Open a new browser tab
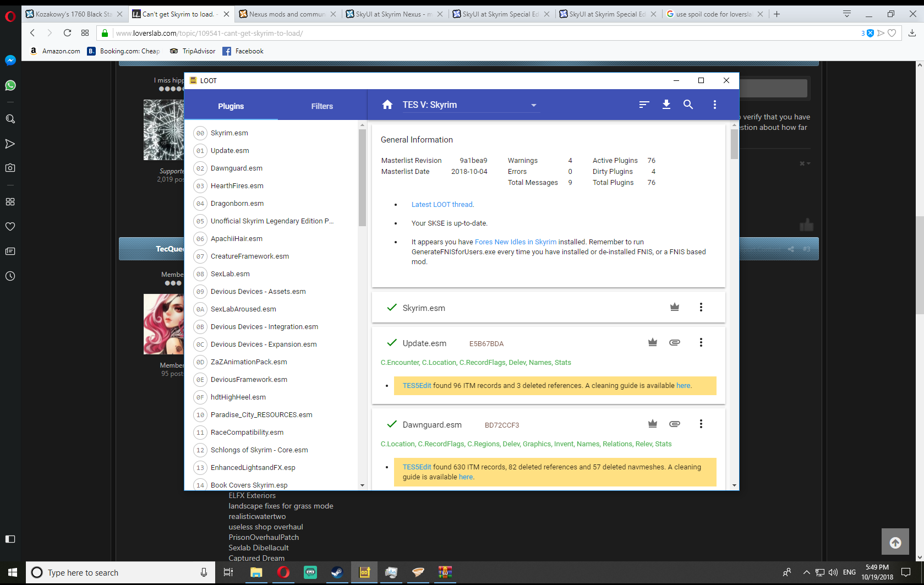Image resolution: width=924 pixels, height=585 pixels. tap(777, 14)
